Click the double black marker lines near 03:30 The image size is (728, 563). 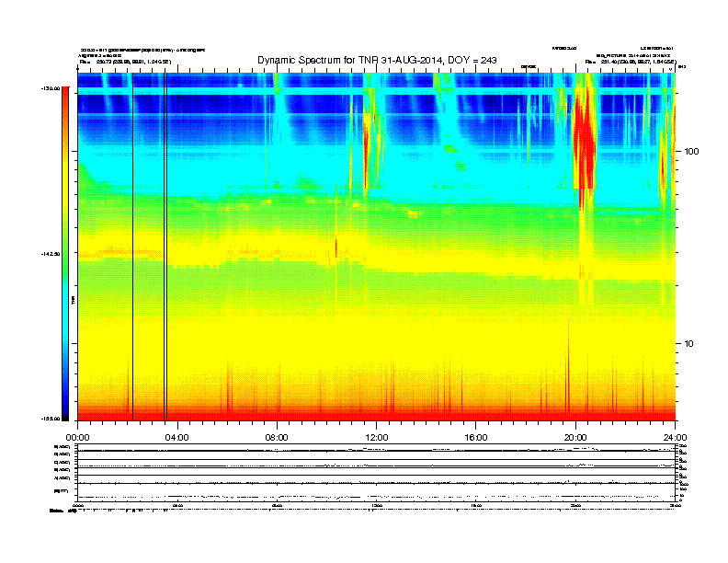[165, 247]
